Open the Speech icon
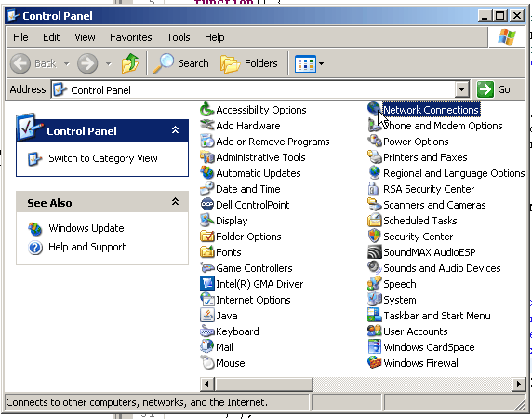Screen dimensions: 532x419 tap(374, 284)
